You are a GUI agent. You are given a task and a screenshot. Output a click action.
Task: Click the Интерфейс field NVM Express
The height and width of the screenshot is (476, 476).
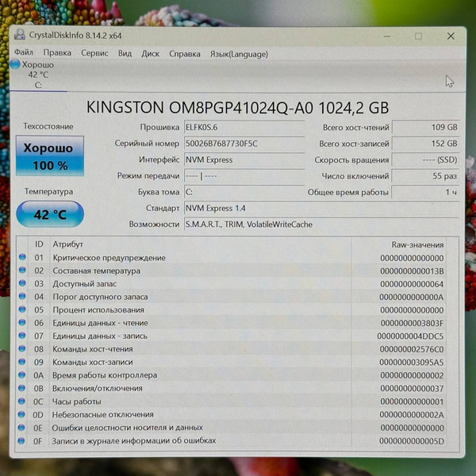coord(244,159)
